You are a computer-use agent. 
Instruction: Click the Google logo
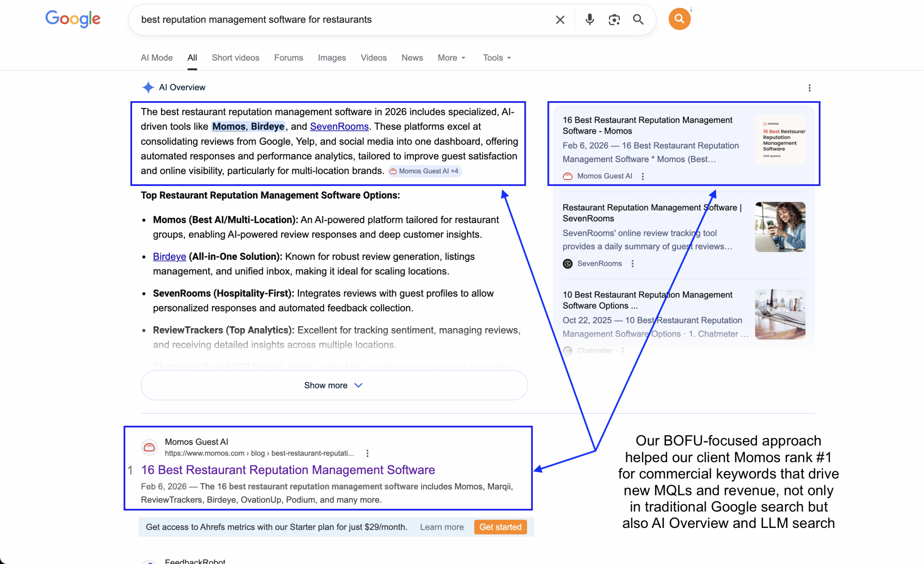[73, 19]
